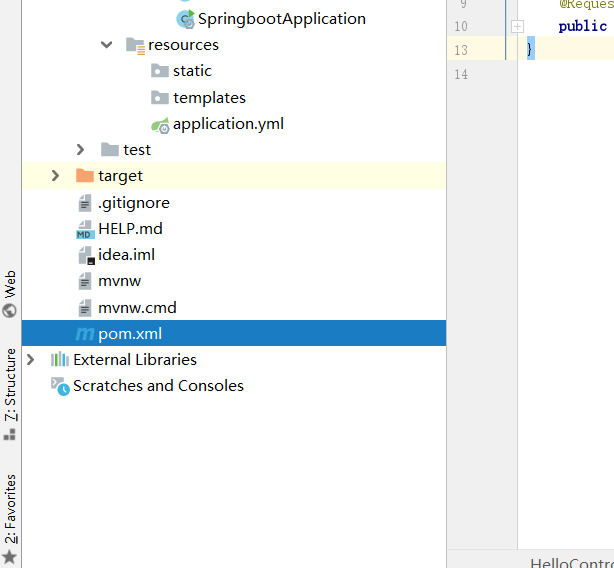Click the templates folder icon
This screenshot has width=614, height=568.
coord(160,97)
